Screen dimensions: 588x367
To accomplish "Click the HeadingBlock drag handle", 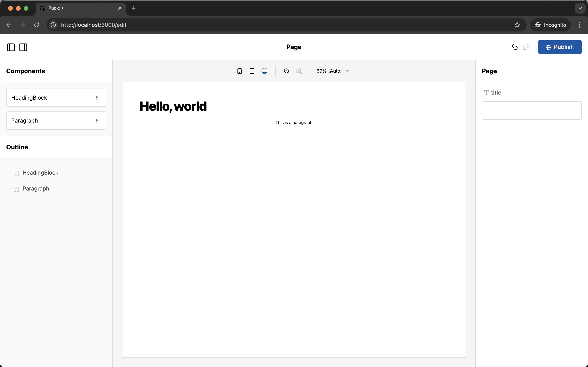I will coord(97,97).
